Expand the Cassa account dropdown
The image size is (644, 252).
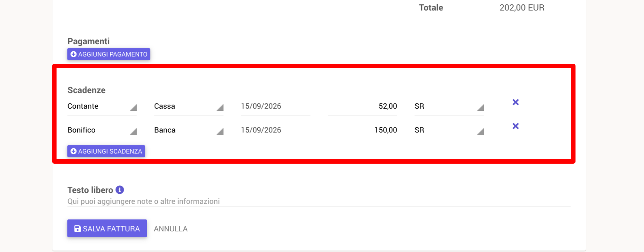[189, 106]
